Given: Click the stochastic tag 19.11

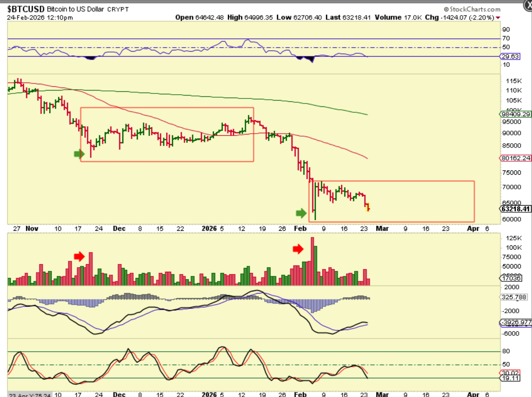Looking at the screenshot, I should [x=510, y=378].
